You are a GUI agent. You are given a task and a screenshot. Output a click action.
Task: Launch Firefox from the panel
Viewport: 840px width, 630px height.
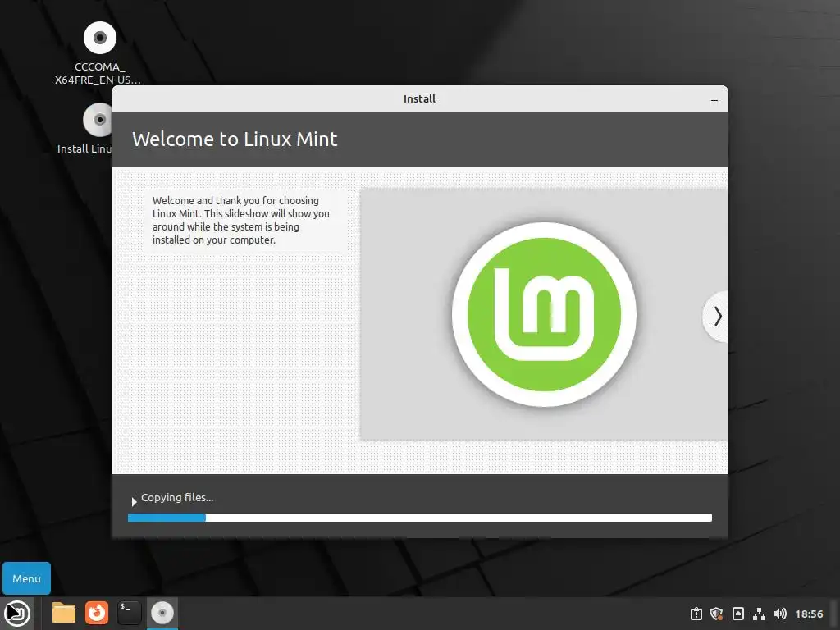97,613
